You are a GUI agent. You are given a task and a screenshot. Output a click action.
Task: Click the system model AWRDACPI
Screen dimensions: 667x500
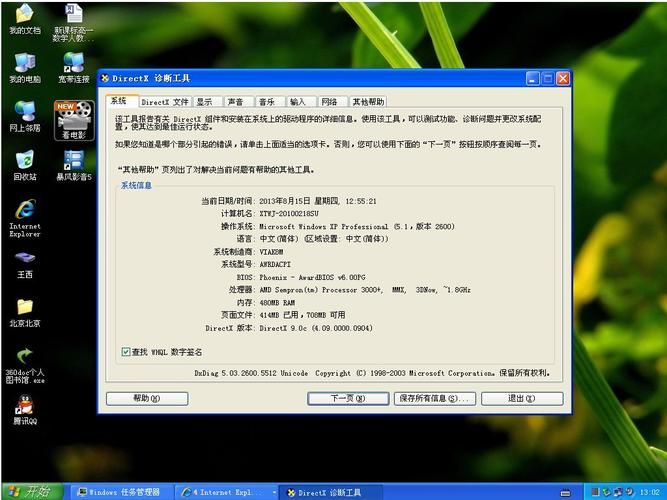(275, 264)
